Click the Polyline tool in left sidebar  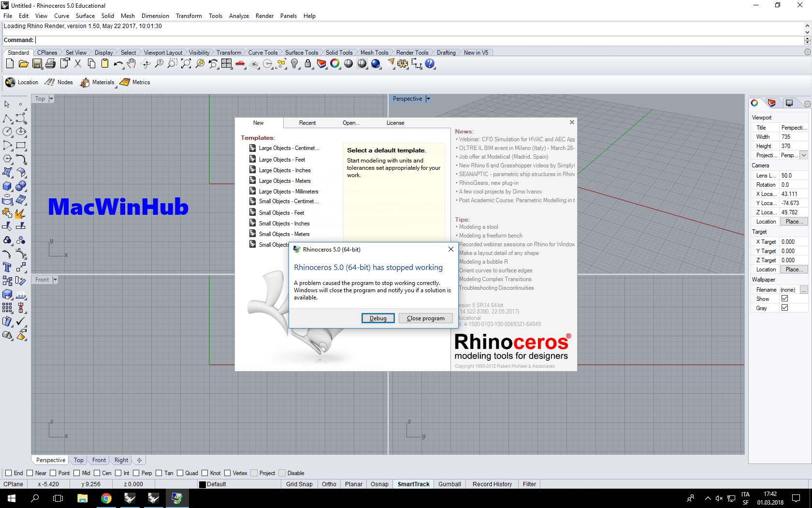(7, 119)
